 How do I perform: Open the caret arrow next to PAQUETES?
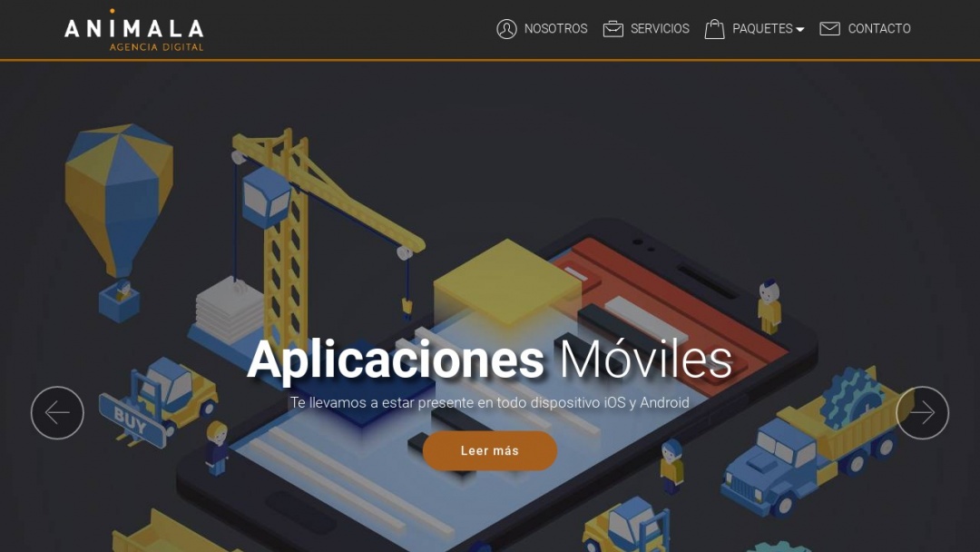799,28
